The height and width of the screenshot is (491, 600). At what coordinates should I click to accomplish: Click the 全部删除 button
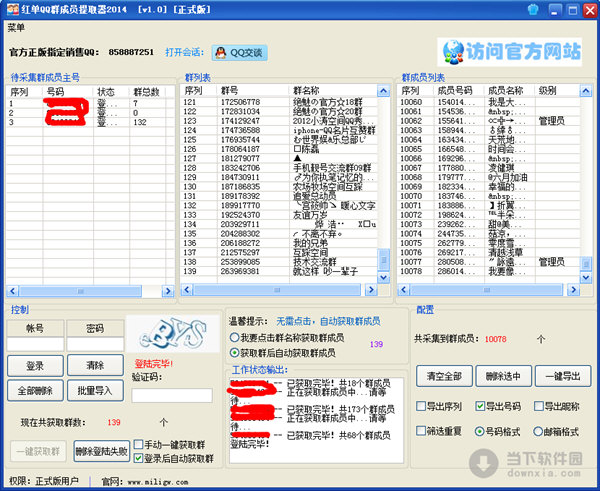pos(35,391)
